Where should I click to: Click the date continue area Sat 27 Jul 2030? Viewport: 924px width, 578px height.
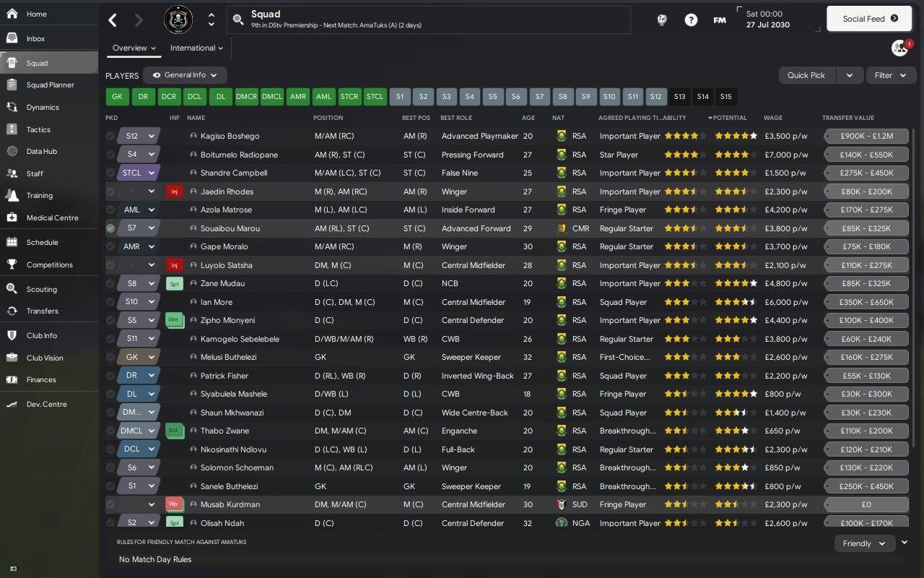pyautogui.click(x=779, y=20)
